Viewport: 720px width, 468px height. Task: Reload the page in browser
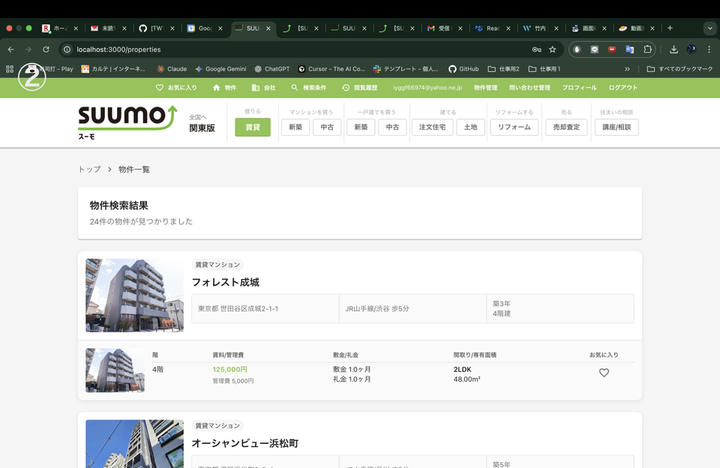pos(46,49)
